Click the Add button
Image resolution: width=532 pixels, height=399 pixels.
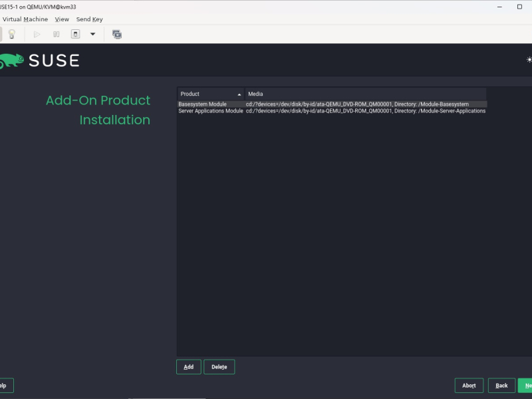pyautogui.click(x=189, y=367)
